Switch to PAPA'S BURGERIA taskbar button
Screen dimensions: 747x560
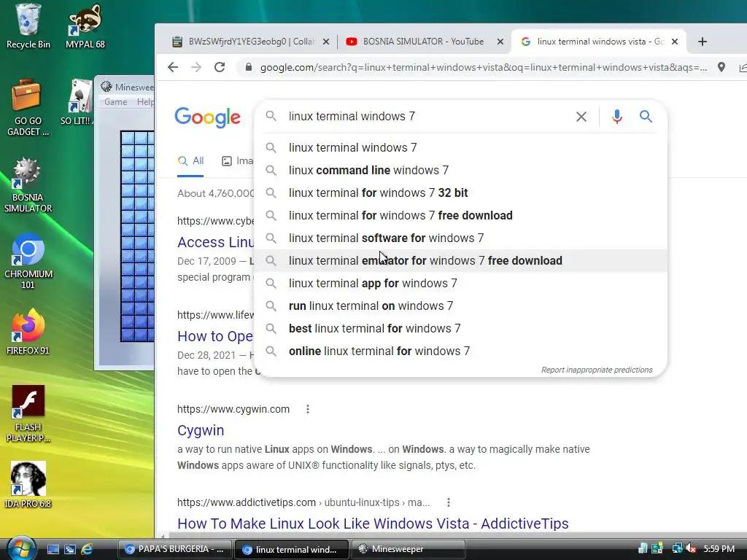tap(175, 549)
